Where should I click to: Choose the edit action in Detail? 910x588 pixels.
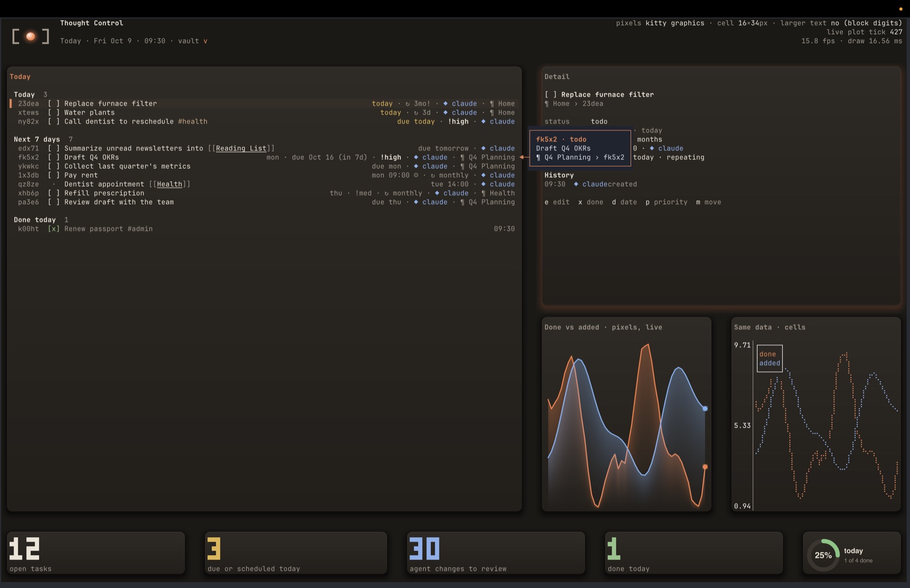coord(557,202)
